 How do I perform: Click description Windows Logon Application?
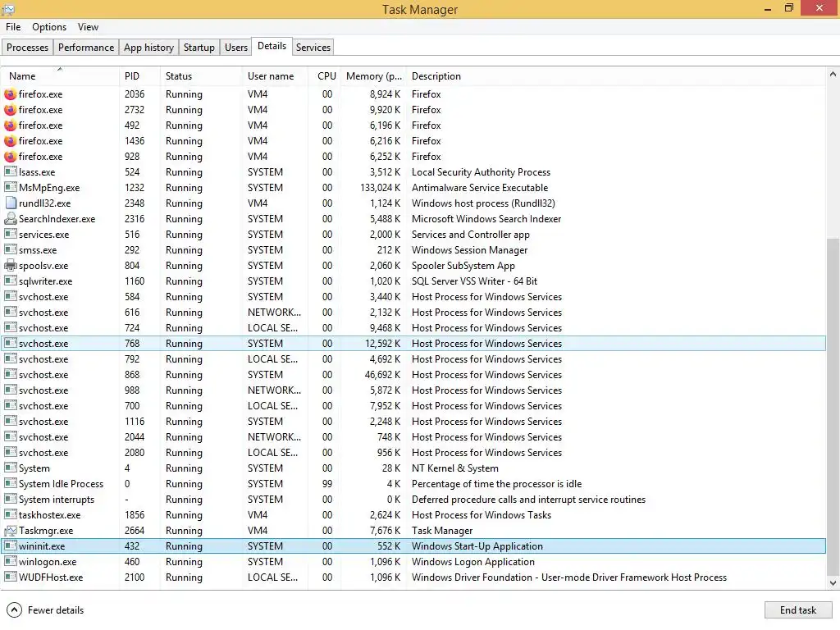[473, 562]
